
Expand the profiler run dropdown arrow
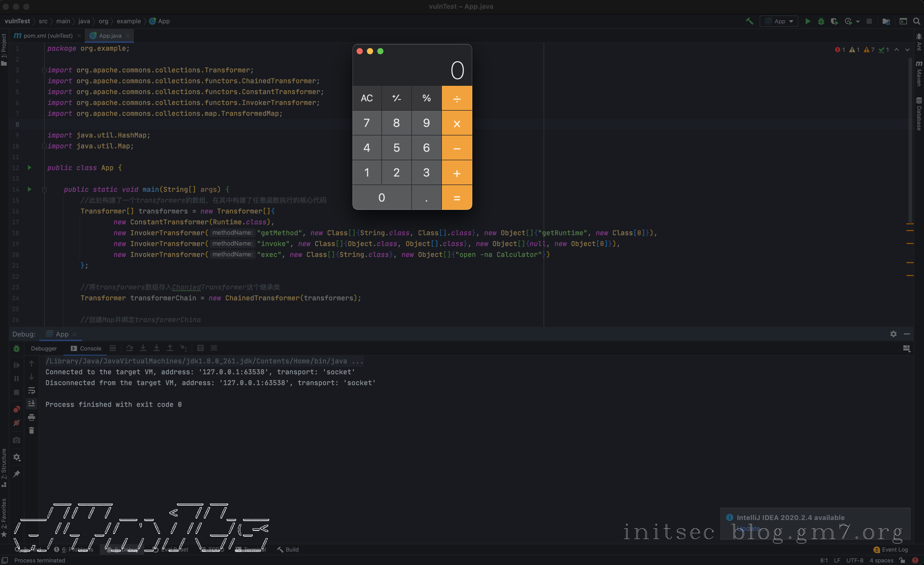pyautogui.click(x=858, y=22)
